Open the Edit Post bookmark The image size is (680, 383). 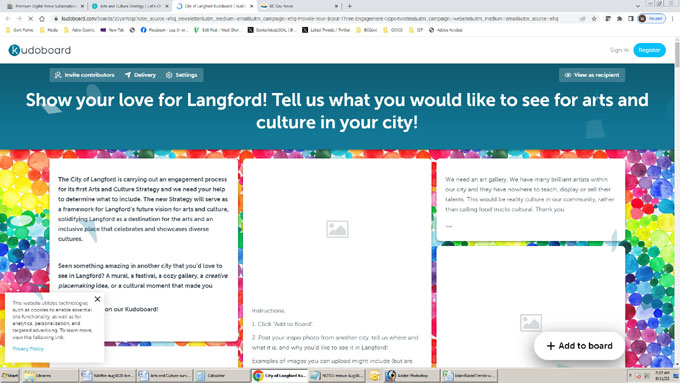coord(218,30)
